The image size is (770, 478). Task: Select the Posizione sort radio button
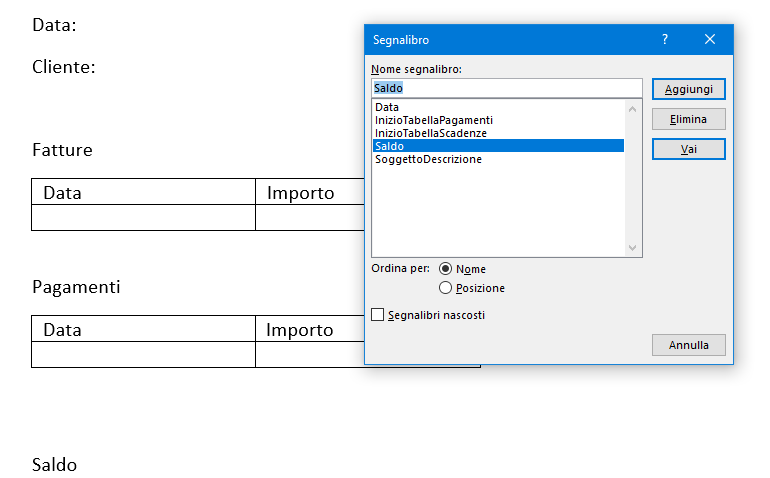point(446,288)
